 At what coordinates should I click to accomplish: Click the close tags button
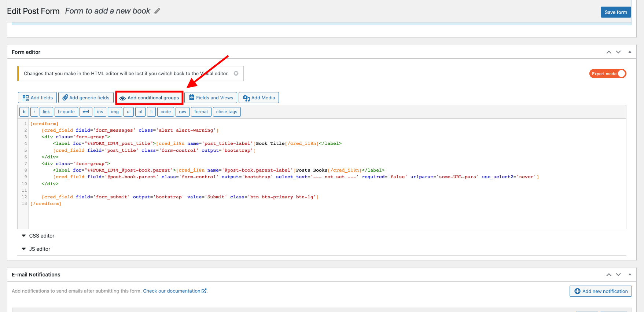pyautogui.click(x=227, y=112)
